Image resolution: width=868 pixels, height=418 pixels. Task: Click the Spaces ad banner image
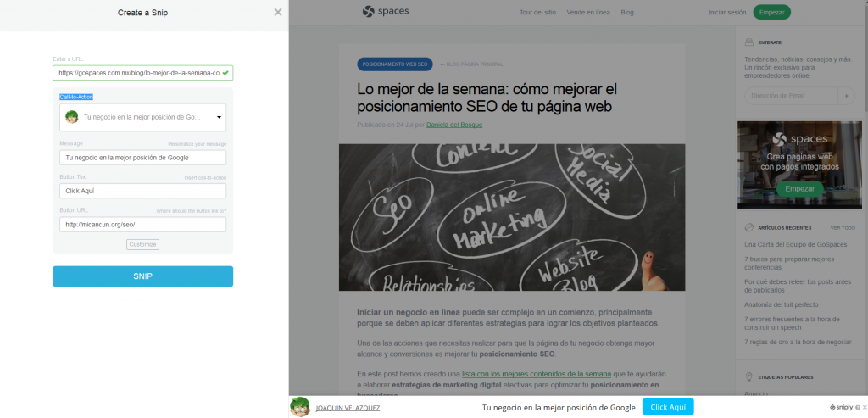(x=799, y=165)
